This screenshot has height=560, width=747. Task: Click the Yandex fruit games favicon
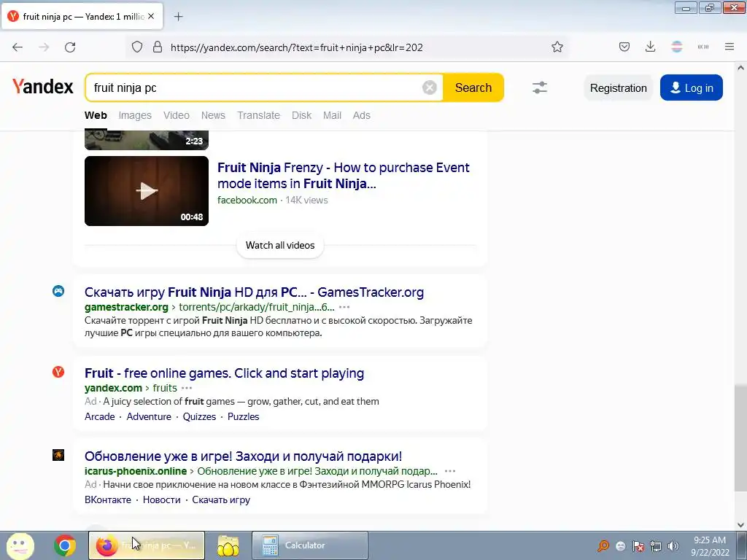(x=58, y=372)
